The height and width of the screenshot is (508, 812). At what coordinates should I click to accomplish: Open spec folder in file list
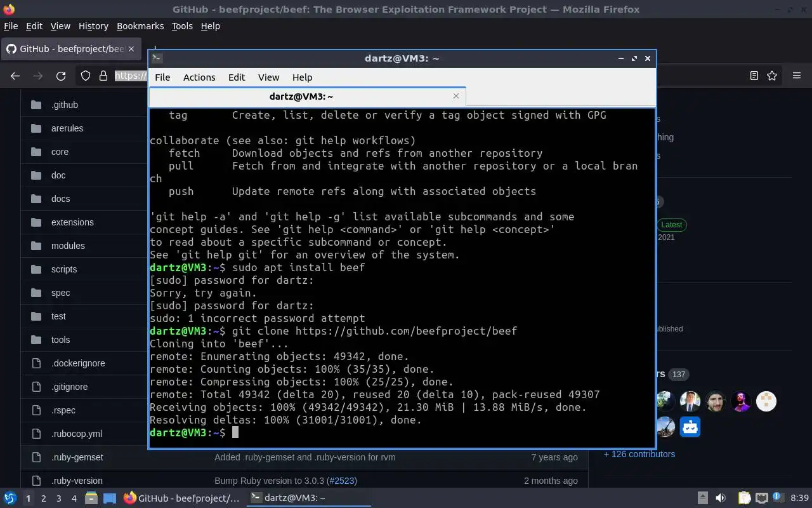click(60, 293)
